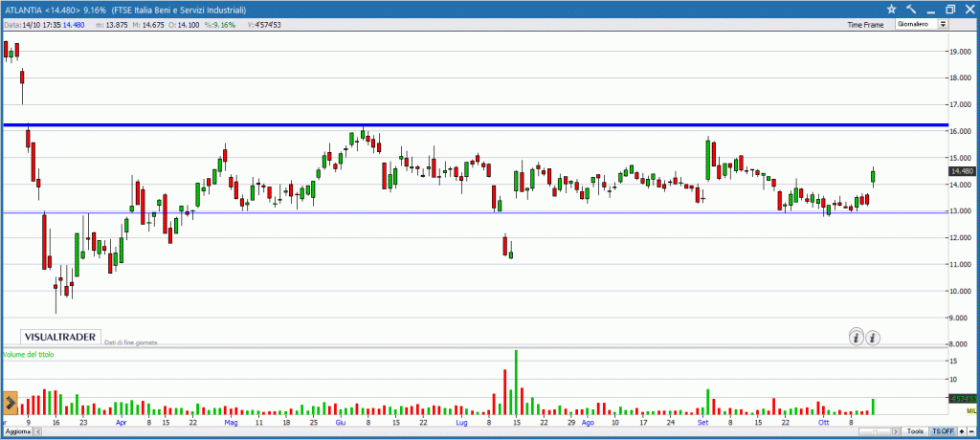This screenshot has height=440, width=980.
Task: Click the 14.480 current price label on axis
Action: pos(961,170)
